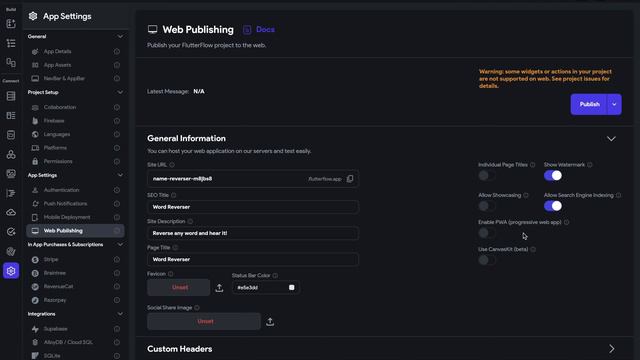Open the Widget Tree list icon
The height and width of the screenshot is (360, 640).
11,43
